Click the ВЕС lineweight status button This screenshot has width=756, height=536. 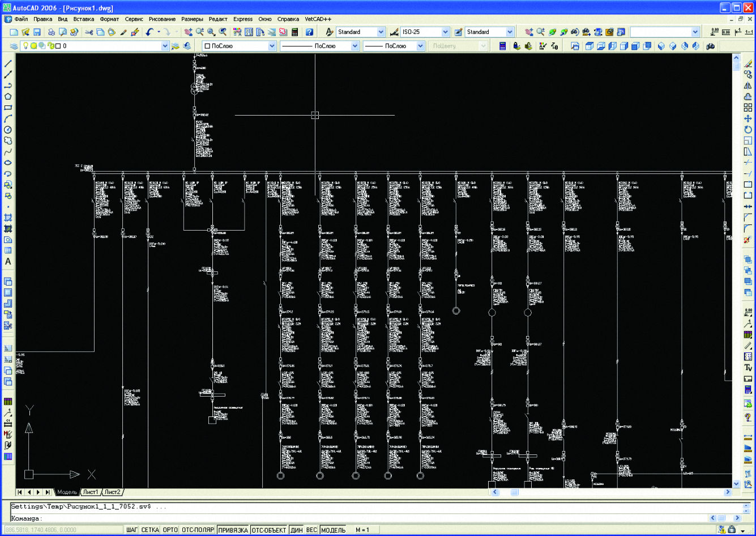coord(311,530)
